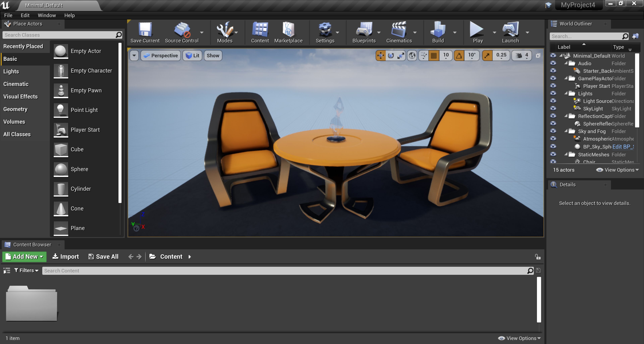Select the scale transform tool in the viewport
Screen dimensions: 644x344
[x=401, y=55]
